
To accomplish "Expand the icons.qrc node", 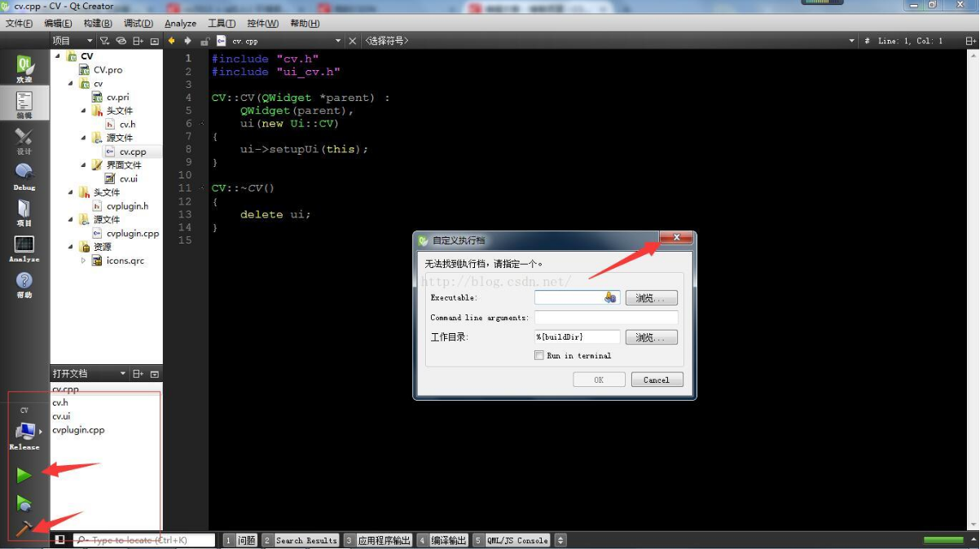I will point(83,261).
